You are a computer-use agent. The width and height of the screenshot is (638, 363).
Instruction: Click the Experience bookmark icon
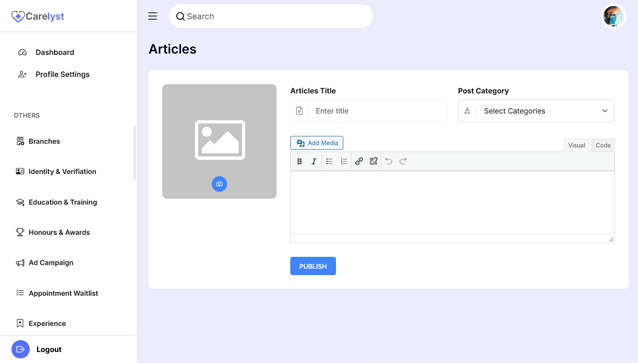[20, 324]
